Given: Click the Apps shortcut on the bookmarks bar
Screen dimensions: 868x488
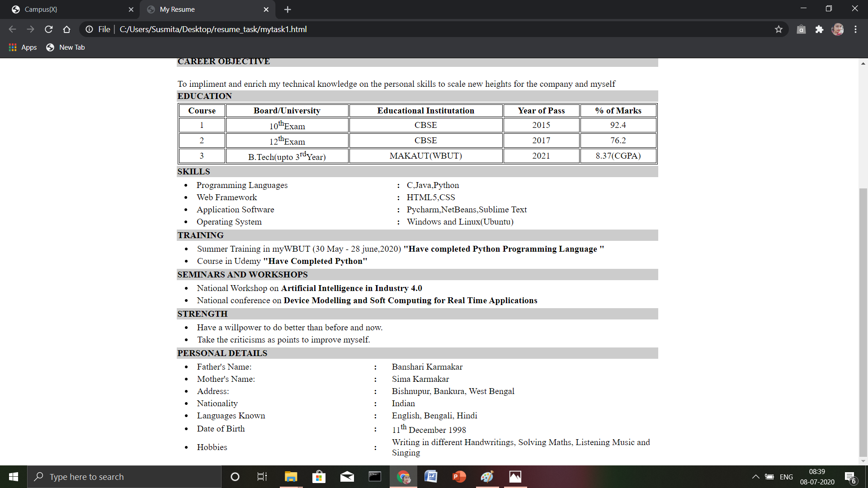Looking at the screenshot, I should (22, 47).
